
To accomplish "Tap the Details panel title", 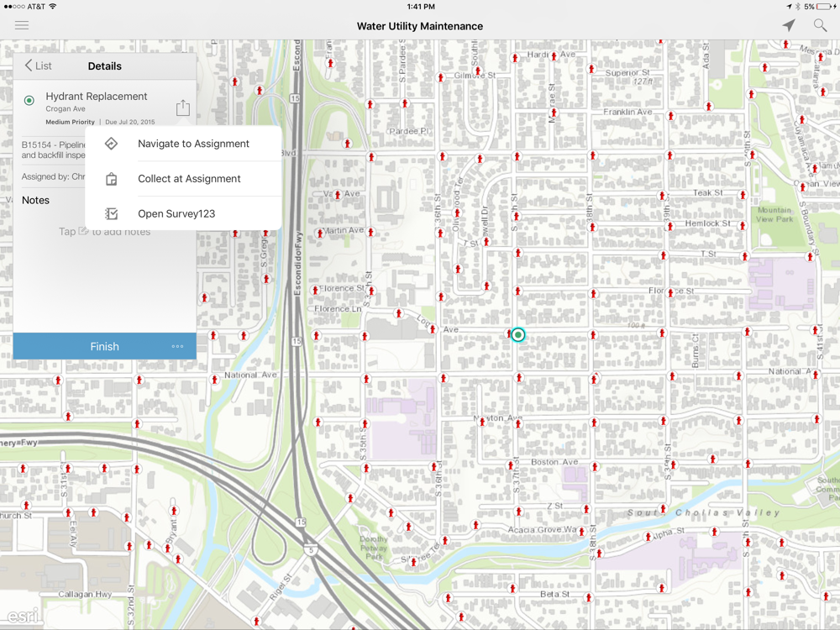I will 104,66.
